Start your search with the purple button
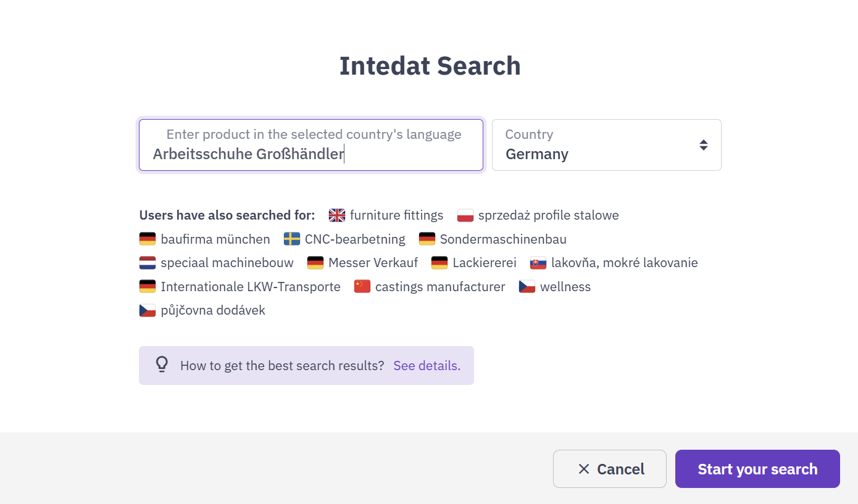858x504 pixels. click(757, 469)
